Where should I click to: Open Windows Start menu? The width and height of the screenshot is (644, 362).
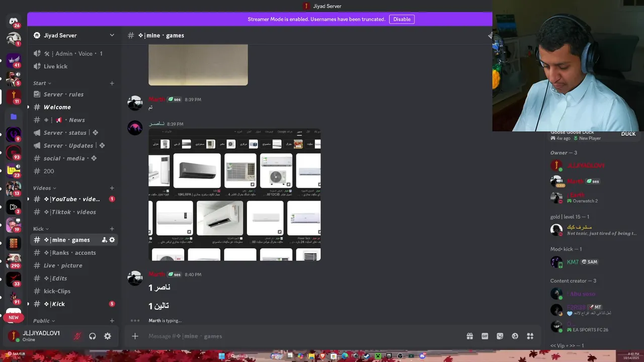[x=221, y=356]
